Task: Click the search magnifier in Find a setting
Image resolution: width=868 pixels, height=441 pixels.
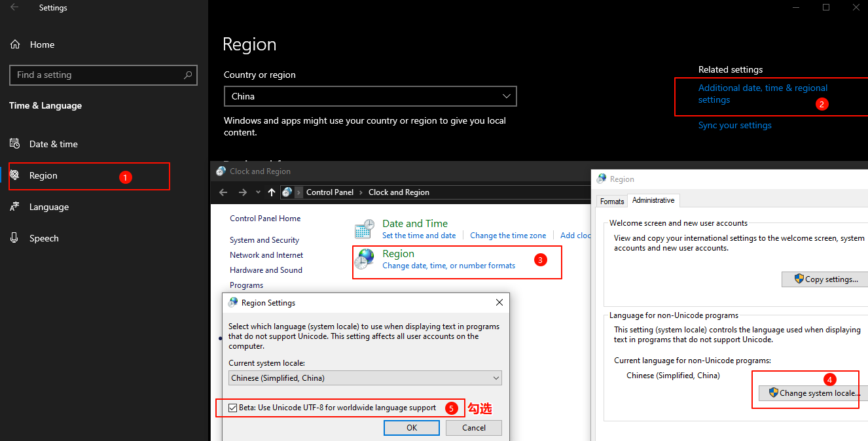Action: point(188,75)
